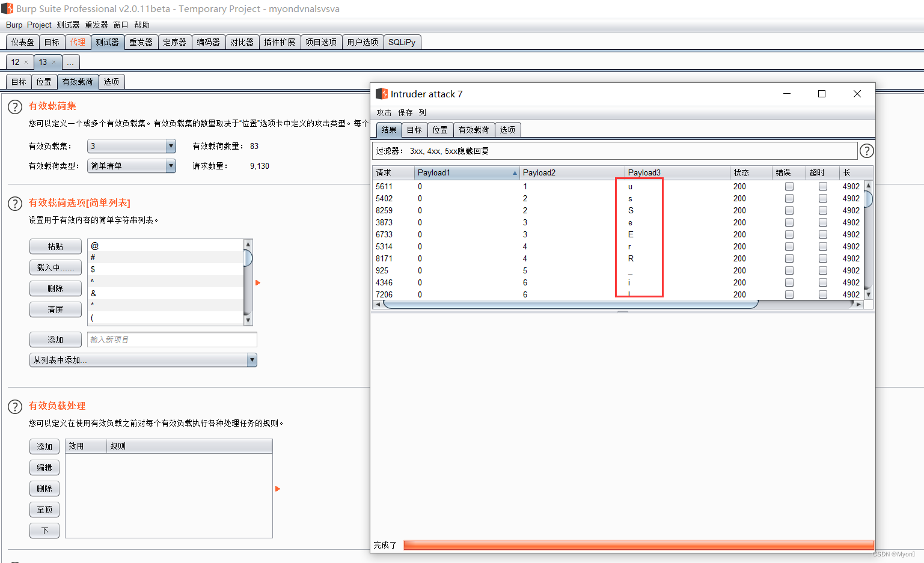Click the results horizontal scroll-right arrow

[x=858, y=304]
